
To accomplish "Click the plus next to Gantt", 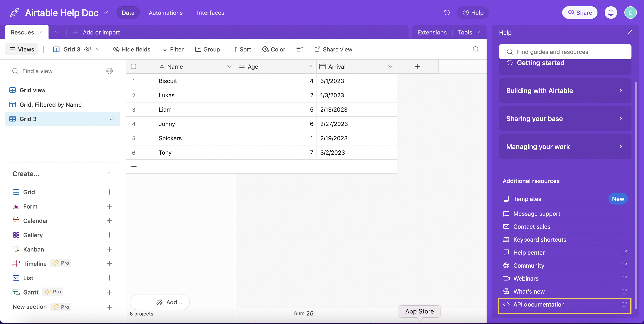I will 110,292.
